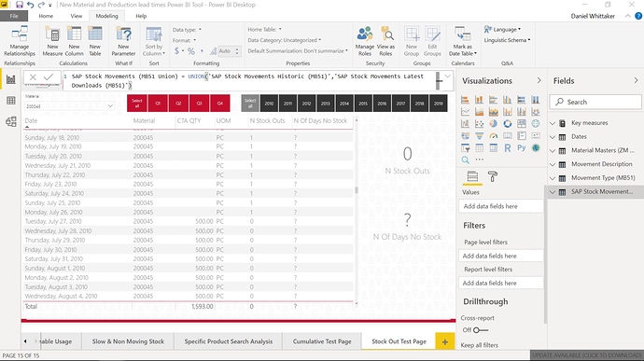This screenshot has width=644, height=361.
Task: Toggle the Cross-report drillthrough switch
Action: tap(480, 330)
